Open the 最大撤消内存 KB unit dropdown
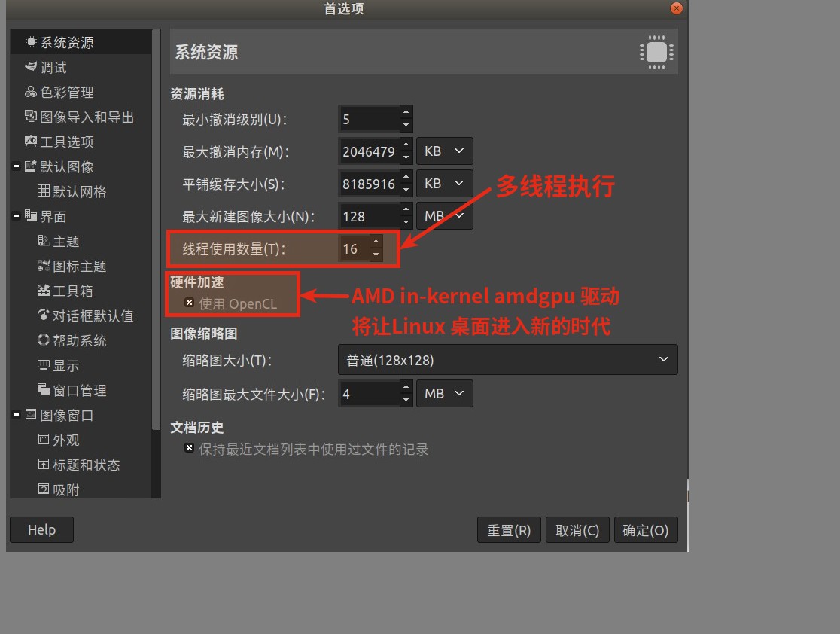Screen dimensions: 840x634 444,151
